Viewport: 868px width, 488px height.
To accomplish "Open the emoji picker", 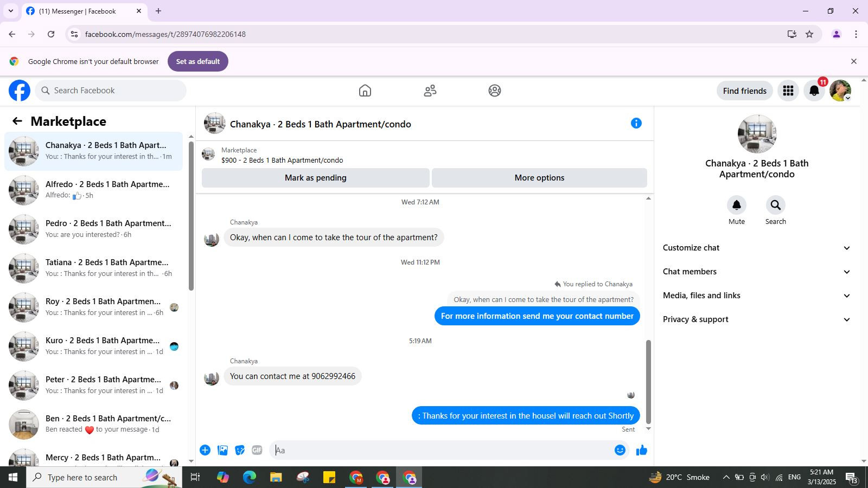I will tap(620, 450).
